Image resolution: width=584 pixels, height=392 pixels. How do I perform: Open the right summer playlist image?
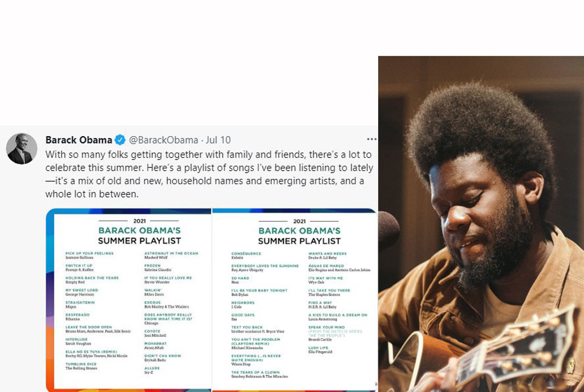click(295, 300)
